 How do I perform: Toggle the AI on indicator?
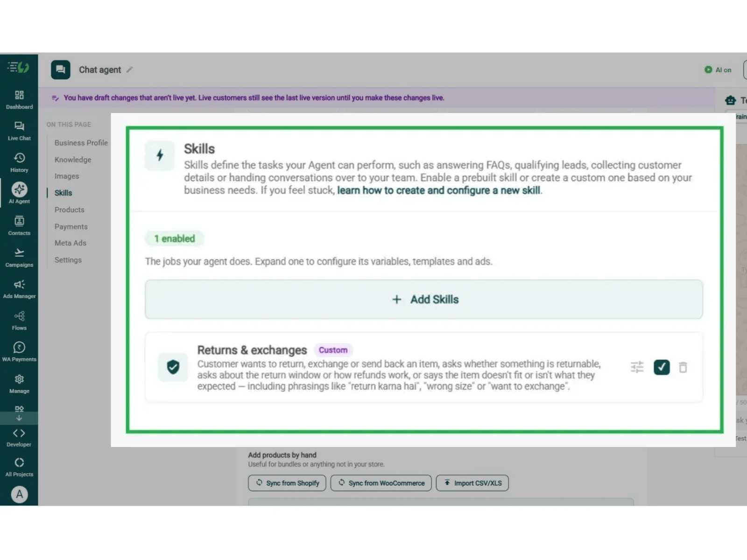pyautogui.click(x=718, y=70)
